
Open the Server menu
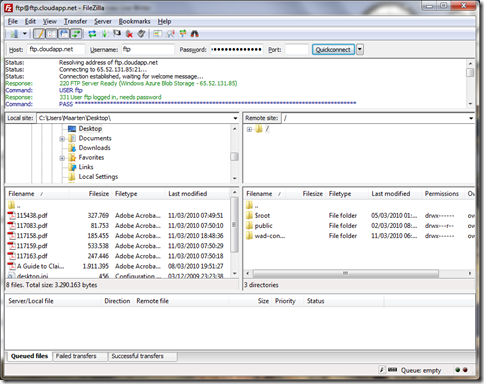pyautogui.click(x=103, y=22)
